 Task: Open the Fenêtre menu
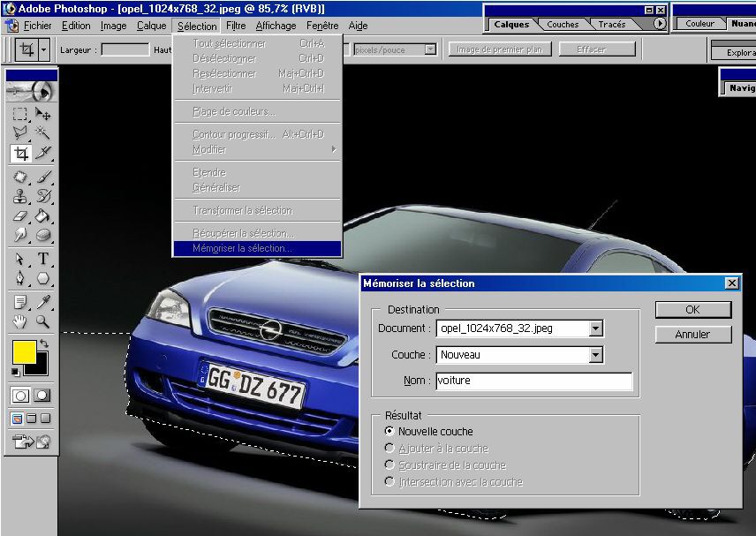point(322,26)
